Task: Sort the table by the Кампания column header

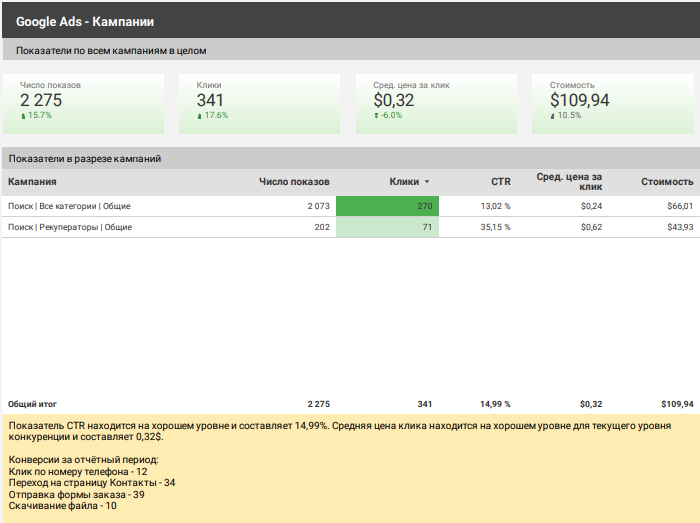Action: [x=32, y=182]
